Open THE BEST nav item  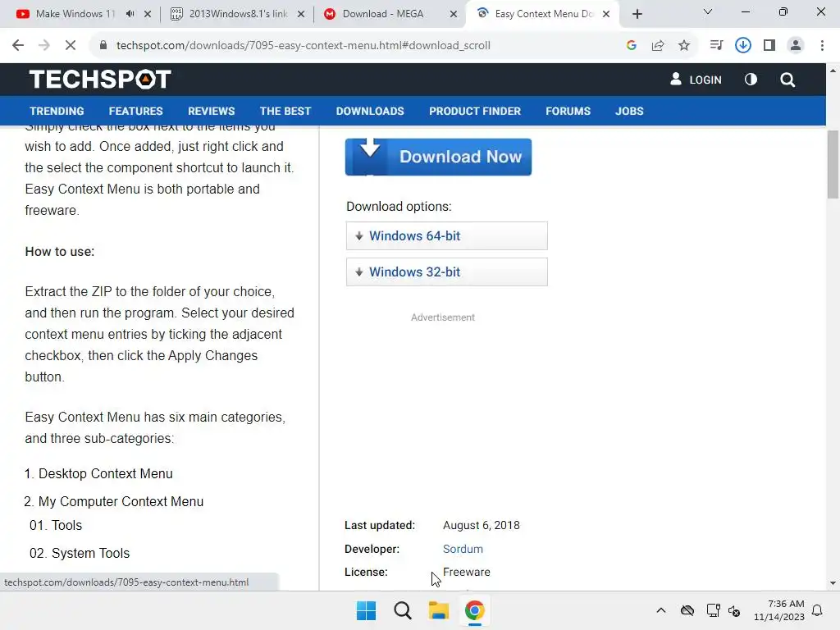(285, 111)
